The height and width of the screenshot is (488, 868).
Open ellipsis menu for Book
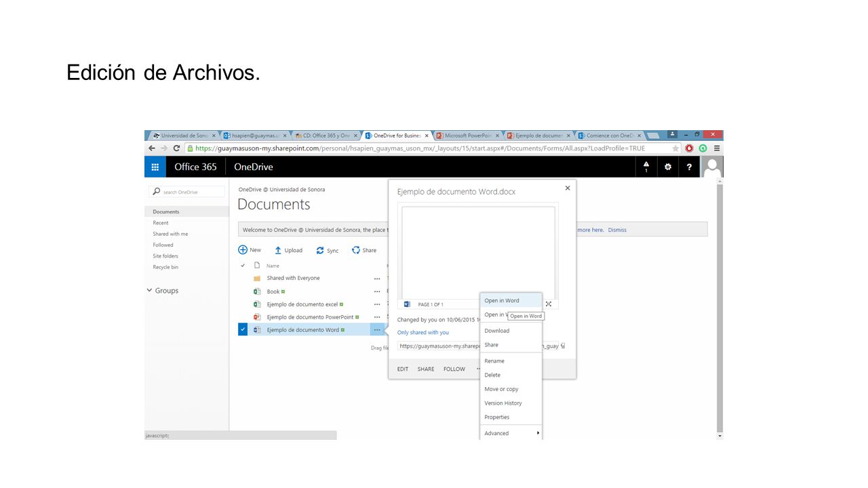pyautogui.click(x=377, y=291)
